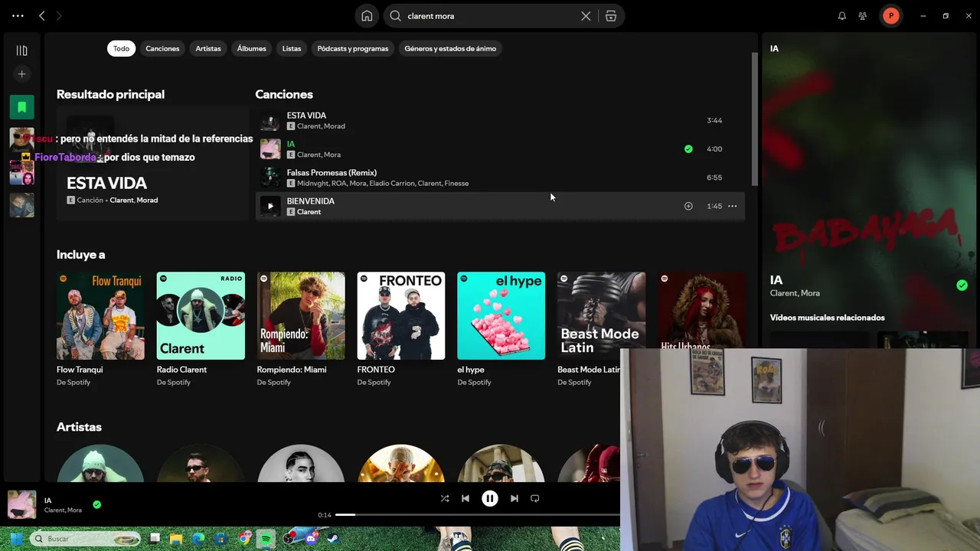Image resolution: width=980 pixels, height=551 pixels.
Task: Select the Todo filter tab
Action: point(122,48)
